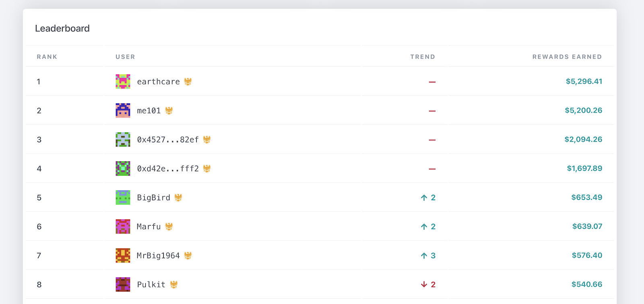Click the golden badge beside 0x4527...82ef
Viewport: 644px width, 304px height.
(207, 140)
